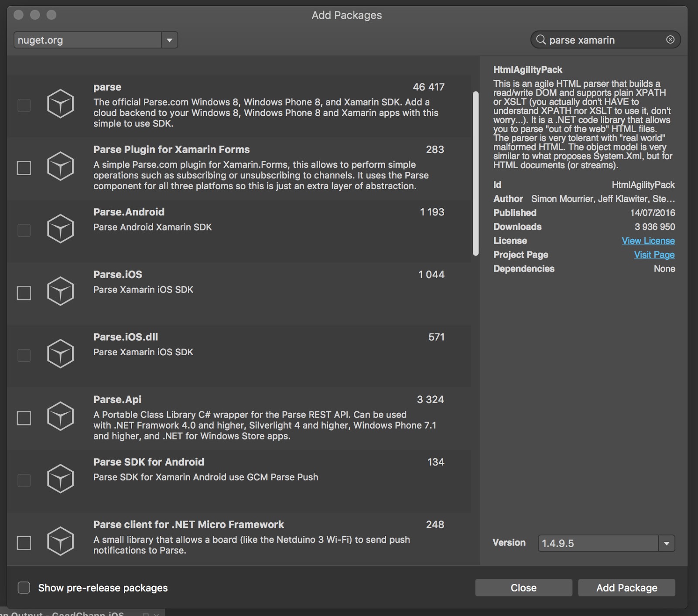Select 'Parse SDK for Android' title
Screen dimensions: 698x616
click(x=149, y=462)
